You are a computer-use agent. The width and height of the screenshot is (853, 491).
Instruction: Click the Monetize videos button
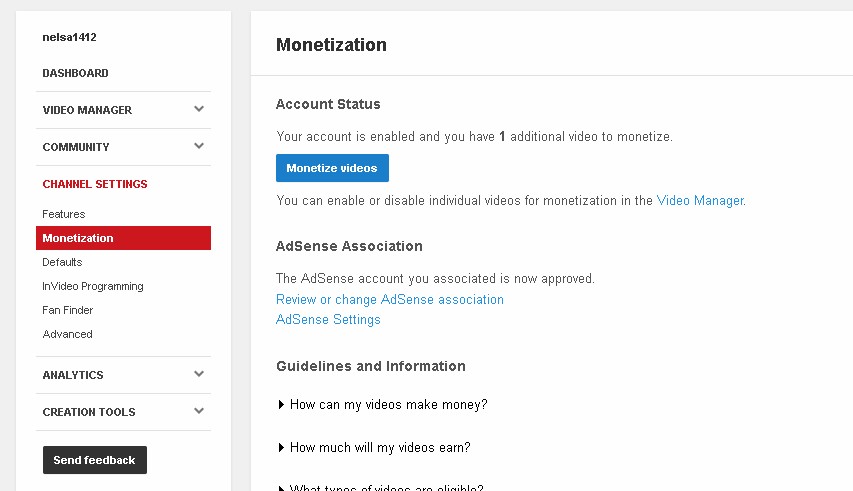(332, 168)
